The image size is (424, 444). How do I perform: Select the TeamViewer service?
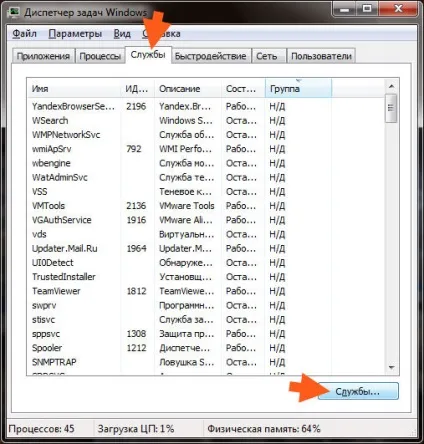[206, 291]
